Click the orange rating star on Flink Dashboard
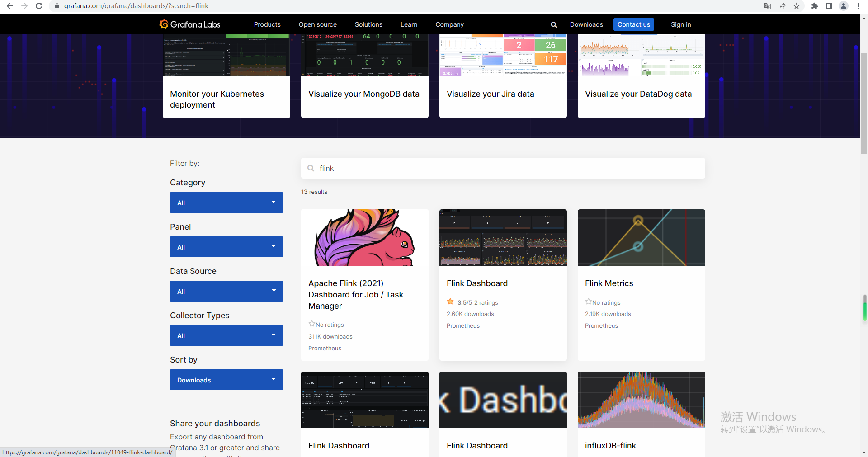 click(450, 302)
